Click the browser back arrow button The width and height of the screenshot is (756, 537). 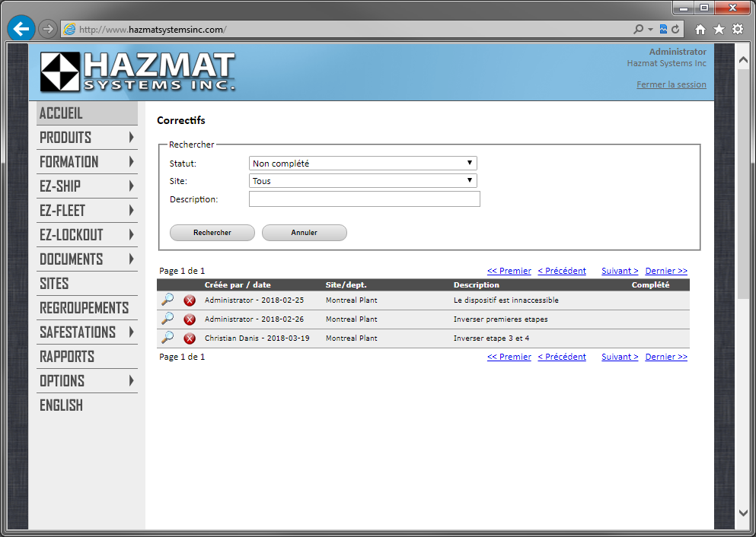[x=21, y=29]
